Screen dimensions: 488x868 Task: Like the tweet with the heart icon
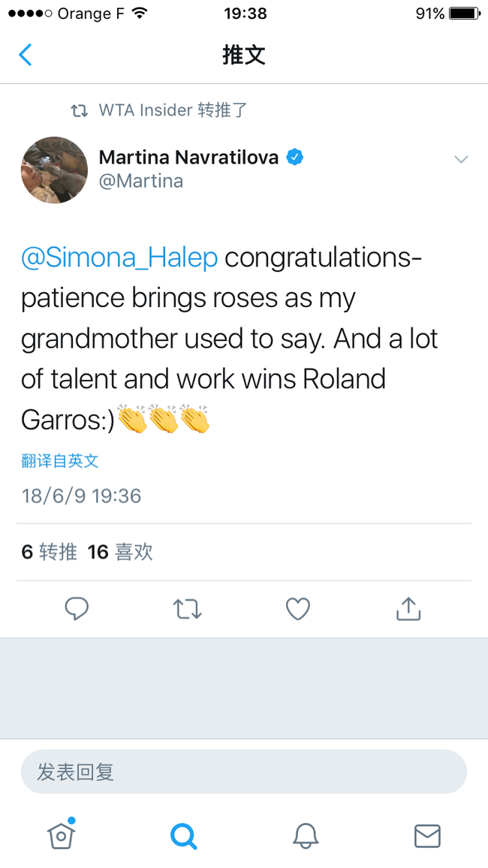[297, 609]
